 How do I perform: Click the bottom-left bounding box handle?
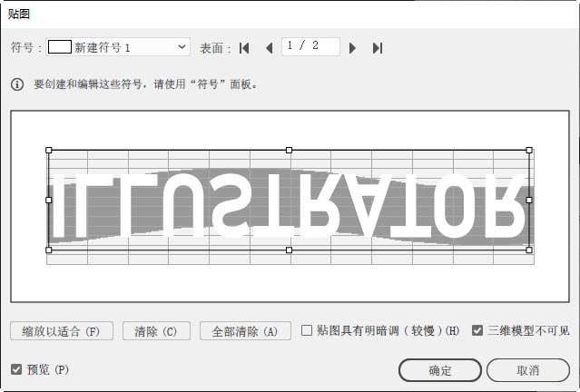pos(48,250)
